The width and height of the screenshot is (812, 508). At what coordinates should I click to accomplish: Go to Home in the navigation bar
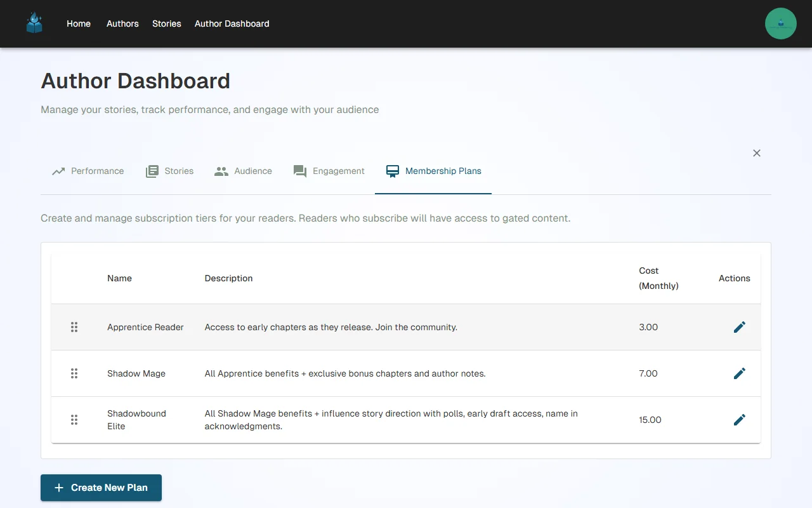[x=78, y=23]
